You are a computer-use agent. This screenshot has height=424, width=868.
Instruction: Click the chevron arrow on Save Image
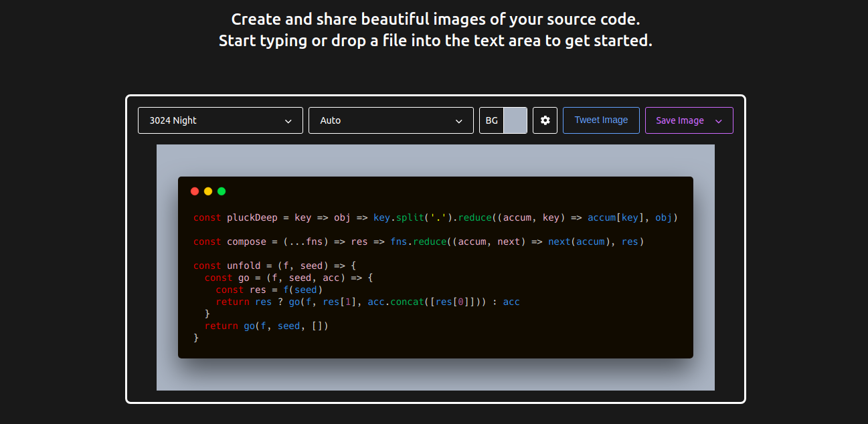pos(719,121)
